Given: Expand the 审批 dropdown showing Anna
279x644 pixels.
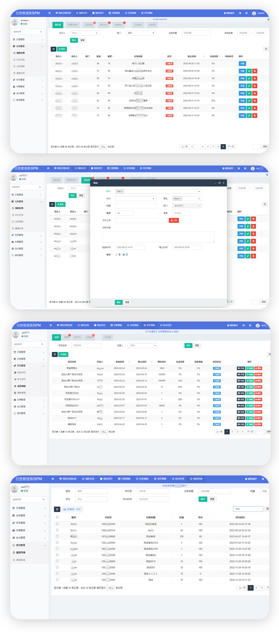Looking at the screenshot, I should (x=187, y=199).
